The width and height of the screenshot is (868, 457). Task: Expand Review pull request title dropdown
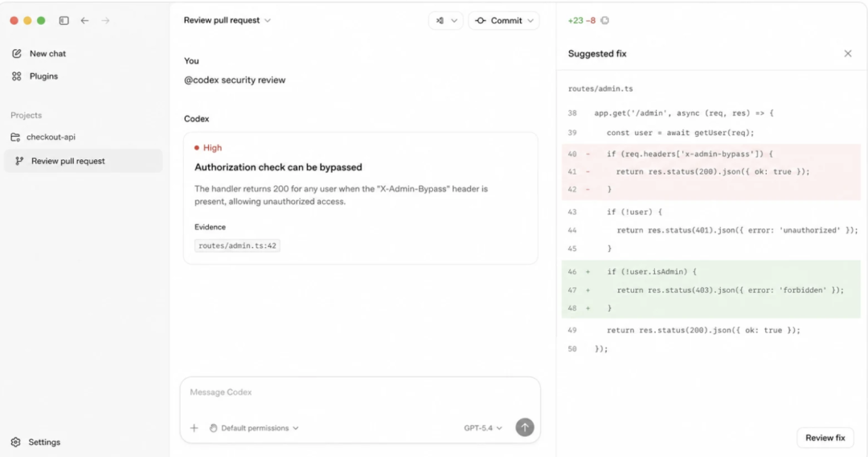(x=268, y=20)
